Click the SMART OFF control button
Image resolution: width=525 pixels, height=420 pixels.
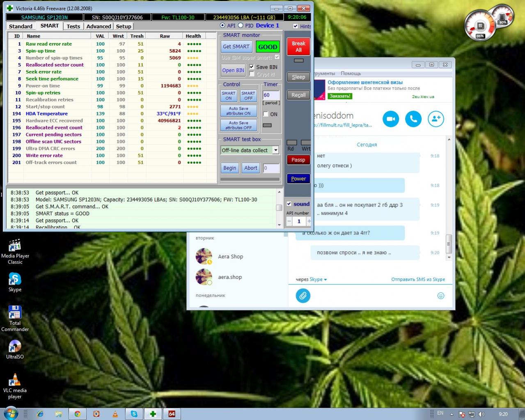(248, 96)
